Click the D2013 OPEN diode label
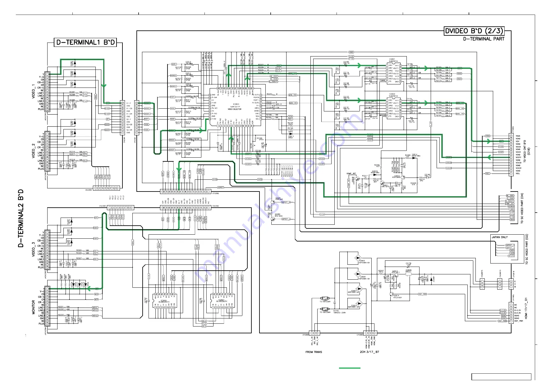Viewport: 555px width, 392px height. coord(291,137)
